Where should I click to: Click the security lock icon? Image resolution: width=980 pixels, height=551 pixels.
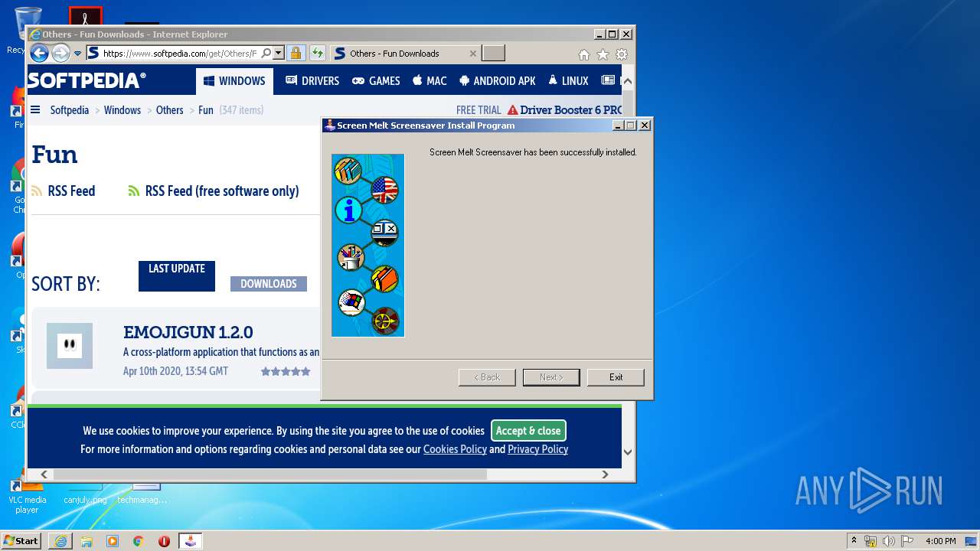pos(296,53)
